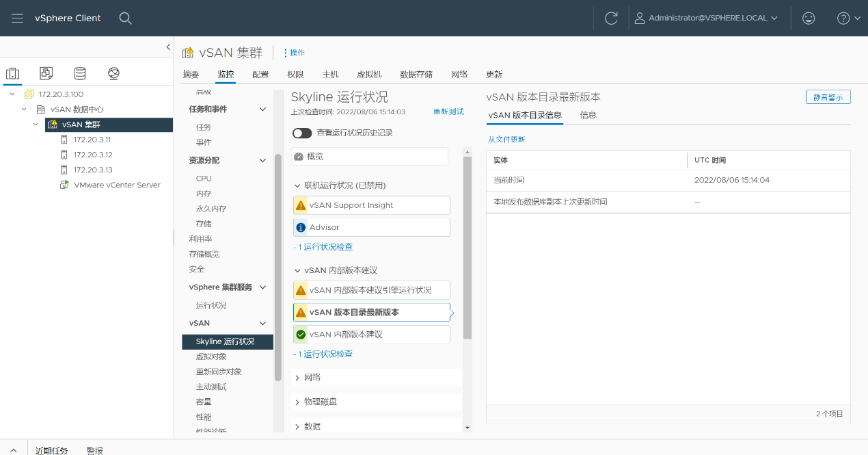Collapse the 任务和事件 section
Screen dimensions: 868x455
(262, 109)
